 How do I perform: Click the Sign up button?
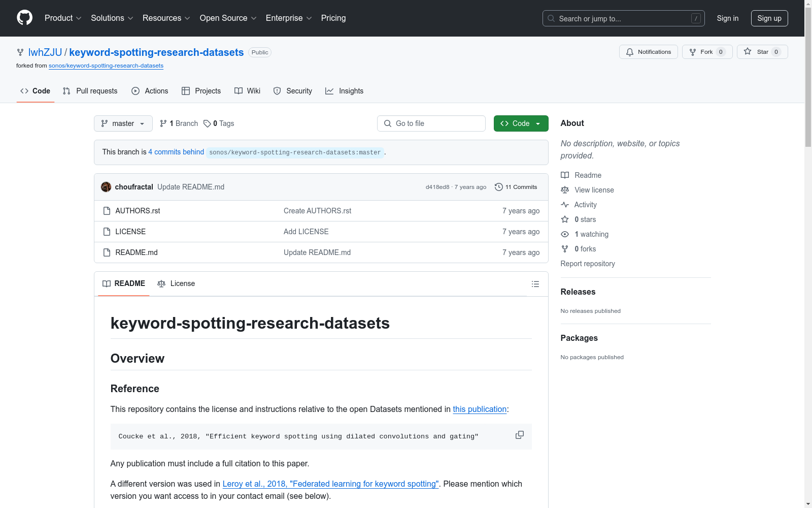click(x=769, y=18)
